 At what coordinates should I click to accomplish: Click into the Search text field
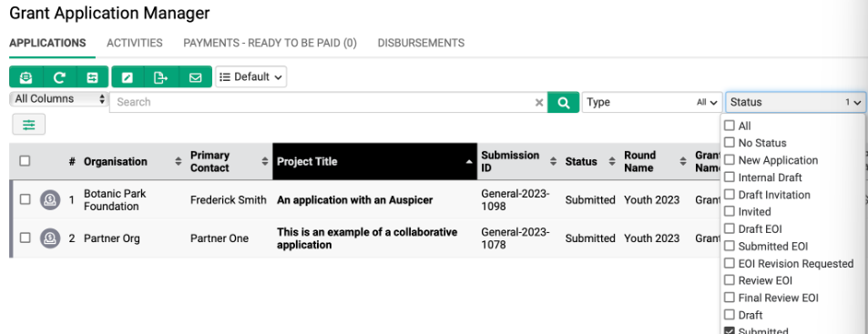(x=322, y=102)
